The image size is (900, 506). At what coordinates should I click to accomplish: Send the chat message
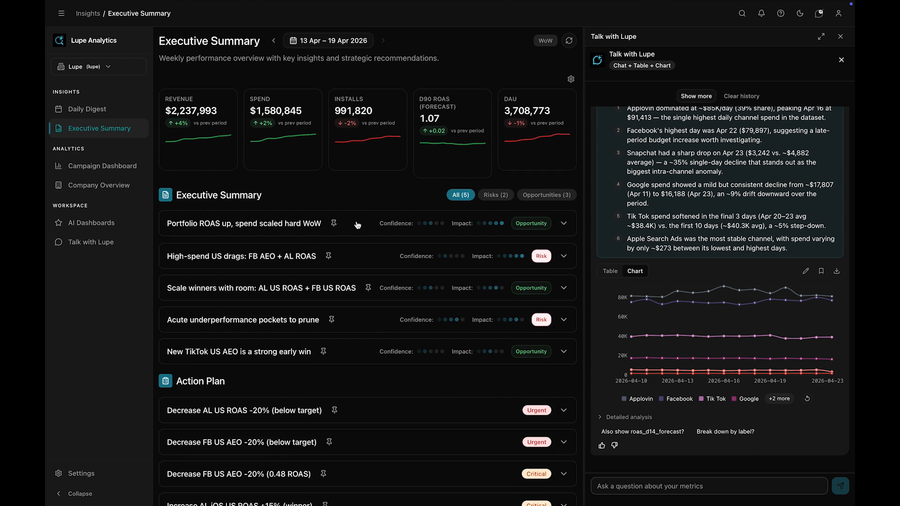pyautogui.click(x=840, y=486)
